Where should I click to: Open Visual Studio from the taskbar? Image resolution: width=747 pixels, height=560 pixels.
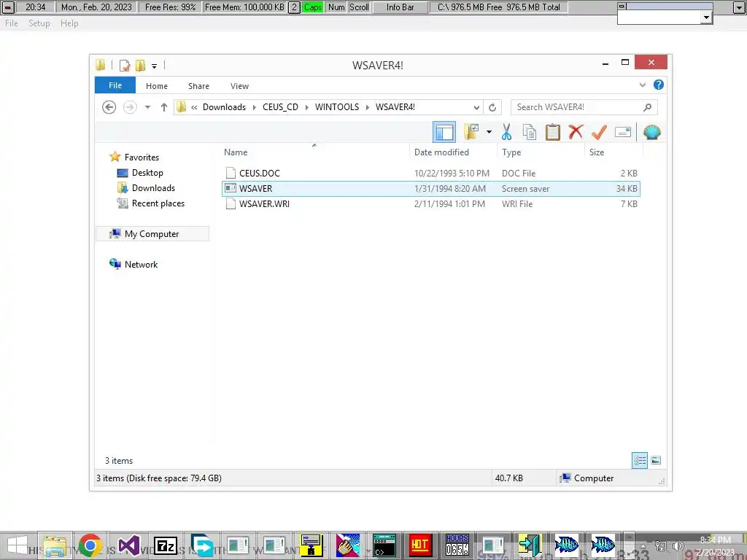(x=129, y=545)
